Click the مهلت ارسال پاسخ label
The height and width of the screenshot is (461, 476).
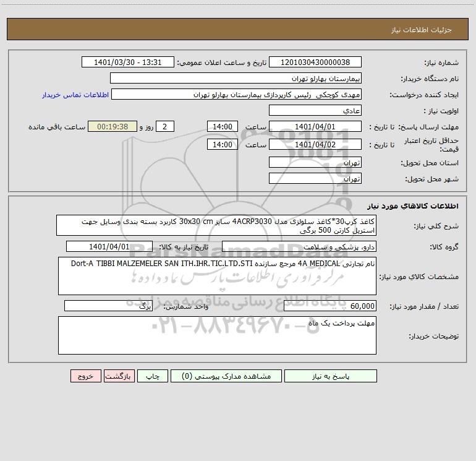pos(428,127)
